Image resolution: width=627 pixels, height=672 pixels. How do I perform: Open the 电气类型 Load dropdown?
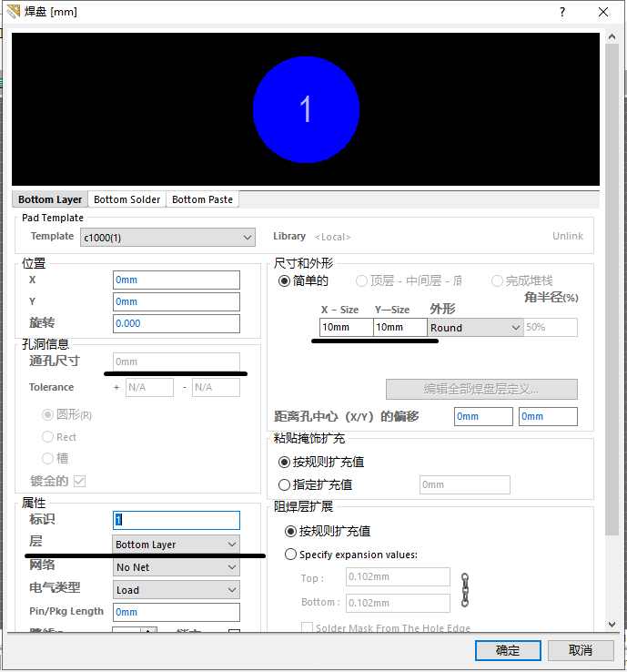click(x=176, y=590)
